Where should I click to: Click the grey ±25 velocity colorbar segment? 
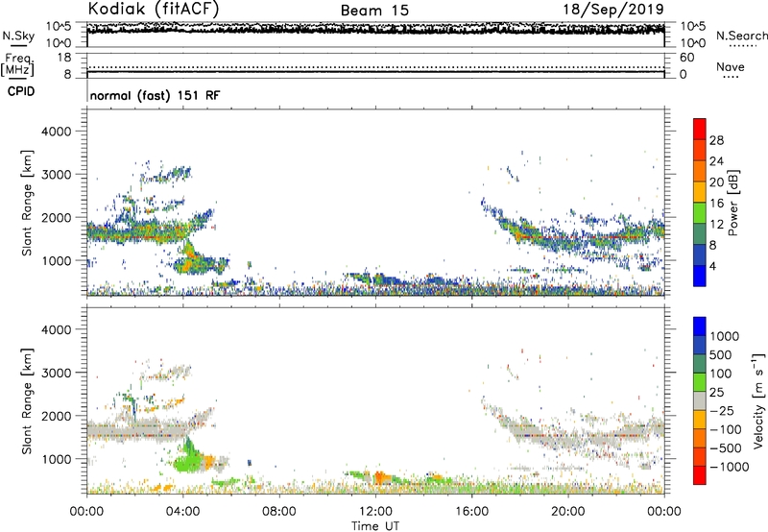pyautogui.click(x=700, y=400)
